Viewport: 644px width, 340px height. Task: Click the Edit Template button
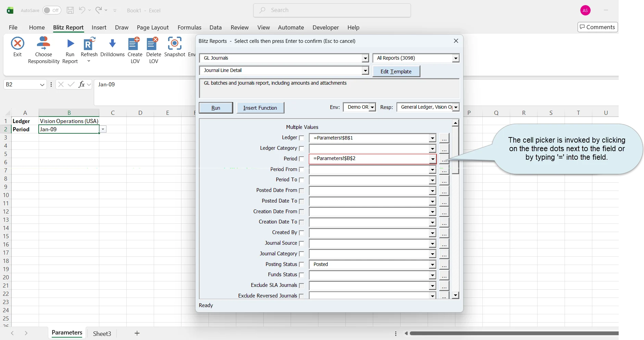tap(396, 71)
